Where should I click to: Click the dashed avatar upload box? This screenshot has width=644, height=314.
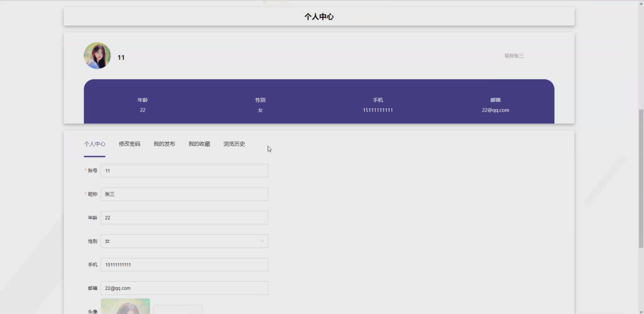177,309
